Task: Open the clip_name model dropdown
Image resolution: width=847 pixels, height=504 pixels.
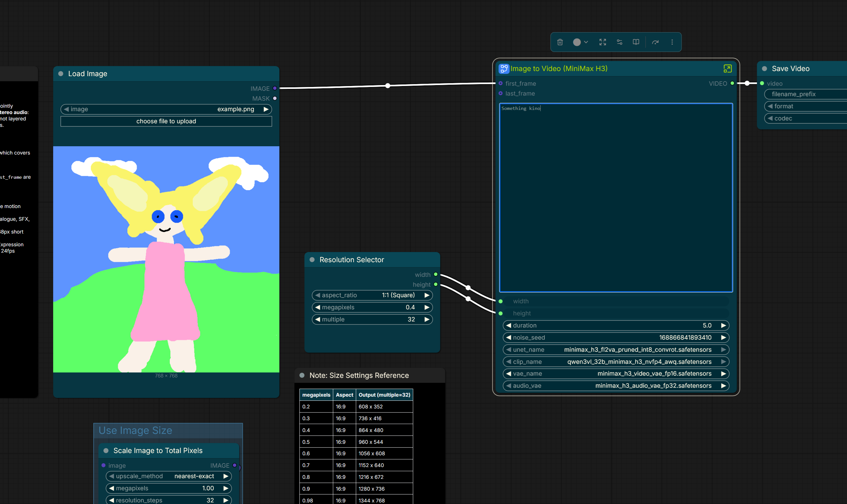Action: click(x=616, y=362)
